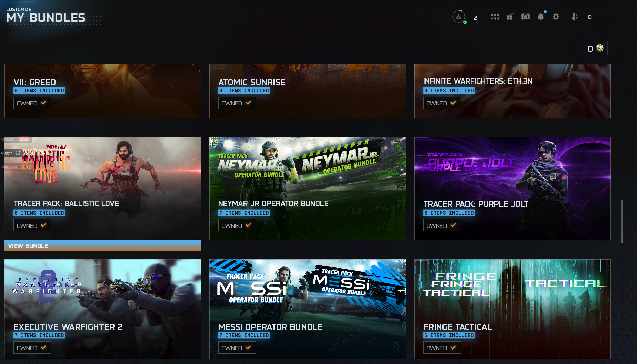Select the Messi Operator Bundle tile
The height and width of the screenshot is (364, 637).
click(x=308, y=309)
